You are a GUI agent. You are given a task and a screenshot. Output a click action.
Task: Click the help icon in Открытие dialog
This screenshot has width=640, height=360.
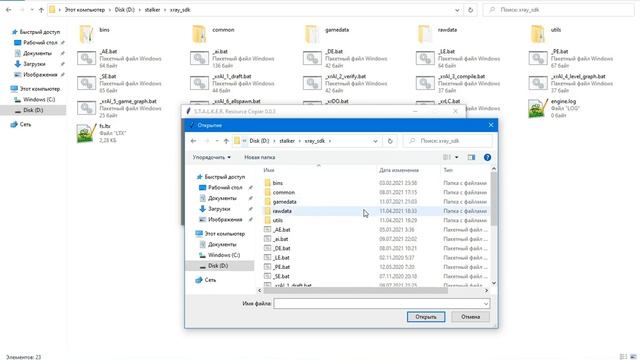pos(487,157)
